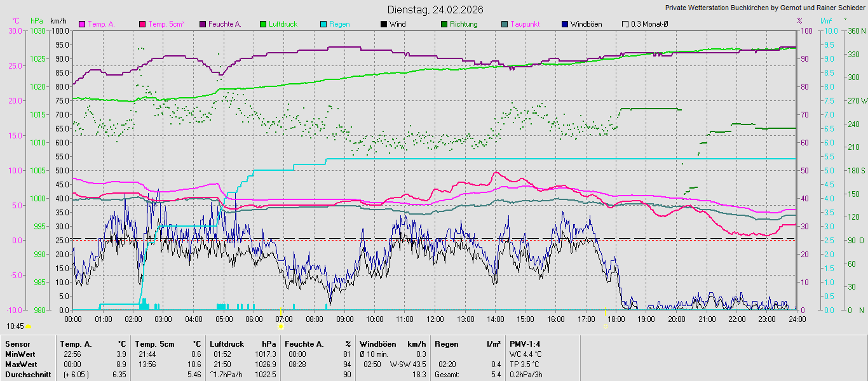Click the green Luftdruck legend square
The image size is (868, 381).
pyautogui.click(x=263, y=24)
